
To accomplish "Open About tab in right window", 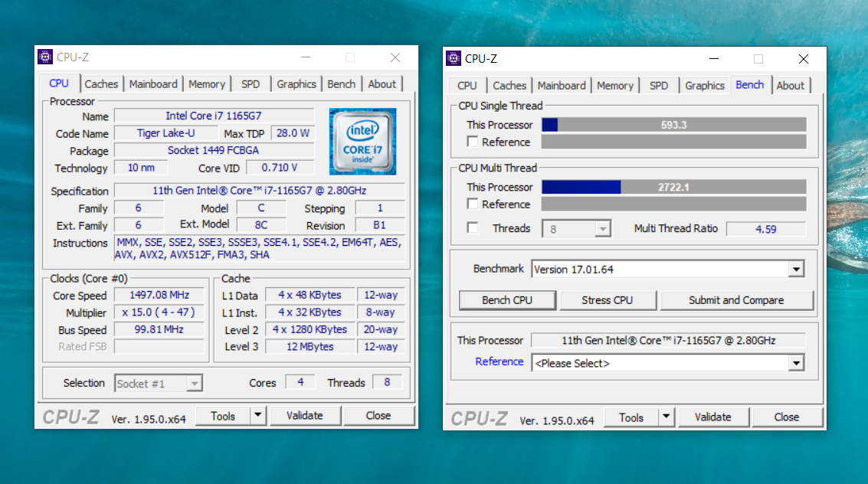I will [x=790, y=86].
